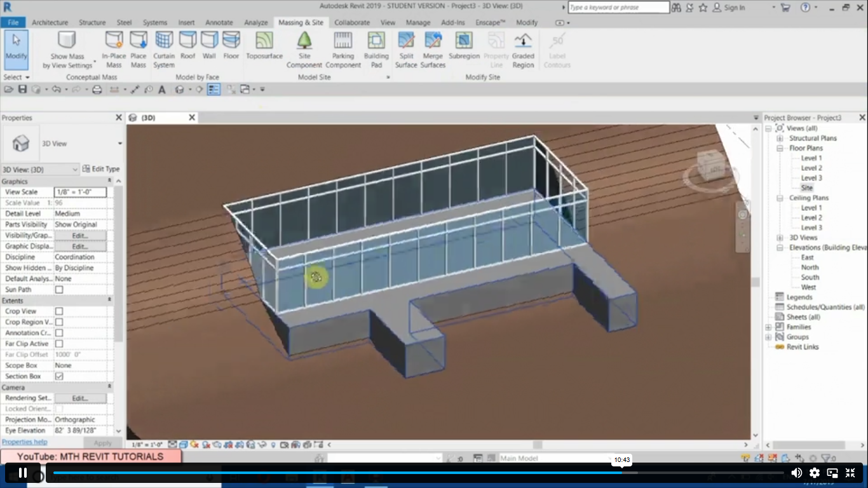Screen dimensions: 868x488
Task: Toggle the Crop View checkbox
Action: click(x=59, y=311)
